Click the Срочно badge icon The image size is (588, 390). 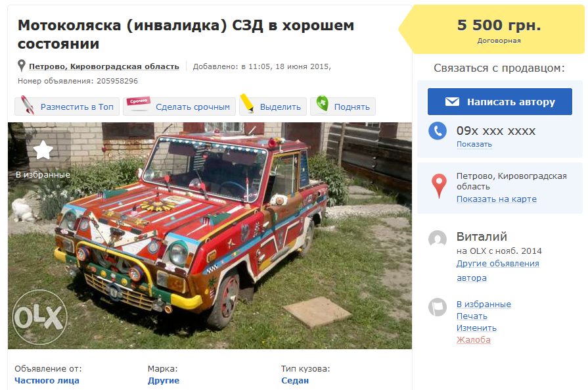(139, 101)
